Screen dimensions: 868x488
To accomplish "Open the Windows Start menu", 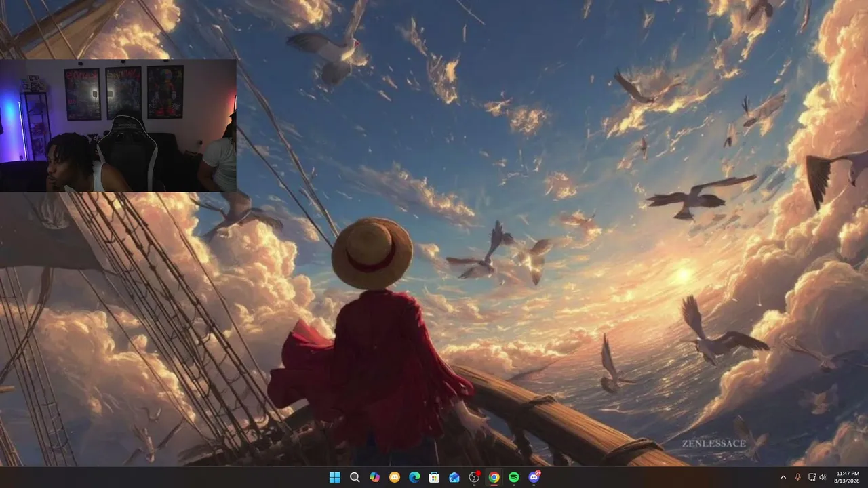I will (x=334, y=477).
